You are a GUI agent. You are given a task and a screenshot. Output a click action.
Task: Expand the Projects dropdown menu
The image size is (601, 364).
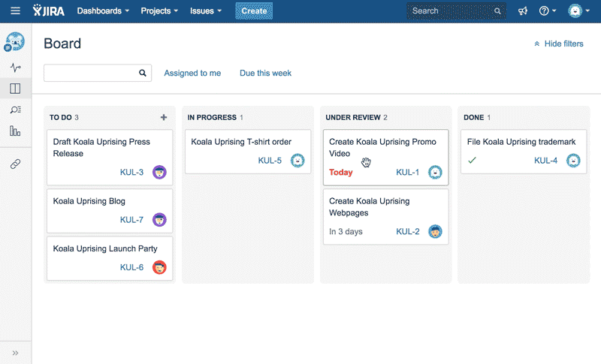(x=159, y=11)
